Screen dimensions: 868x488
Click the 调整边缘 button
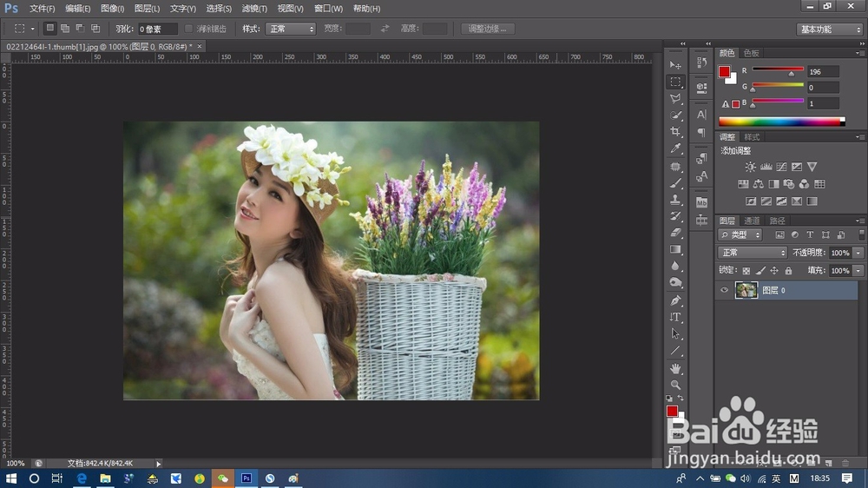tap(488, 29)
